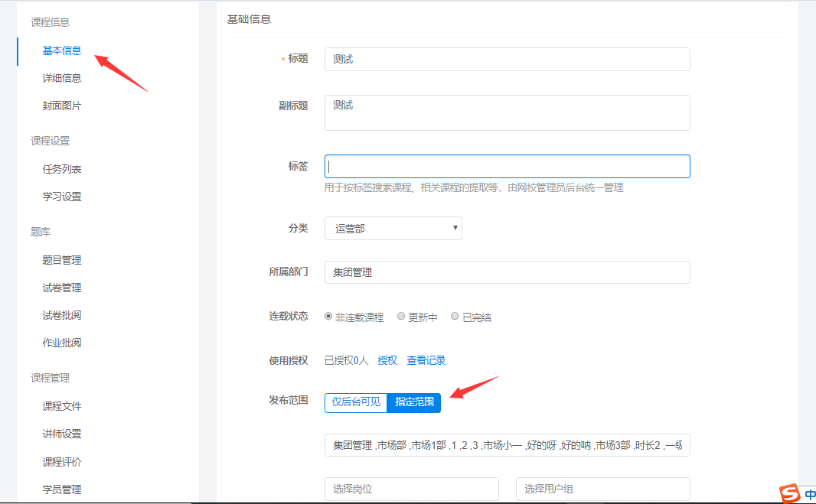
Task: Click the 标题 input field
Action: point(507,60)
